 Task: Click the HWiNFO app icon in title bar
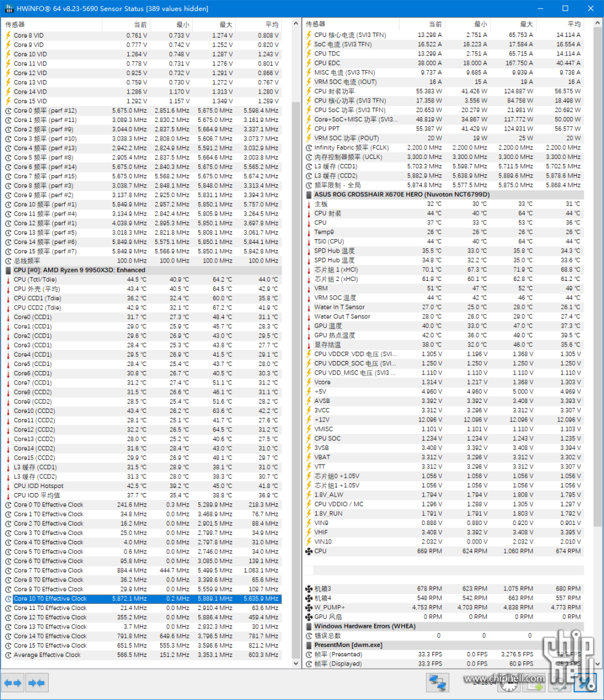point(9,9)
